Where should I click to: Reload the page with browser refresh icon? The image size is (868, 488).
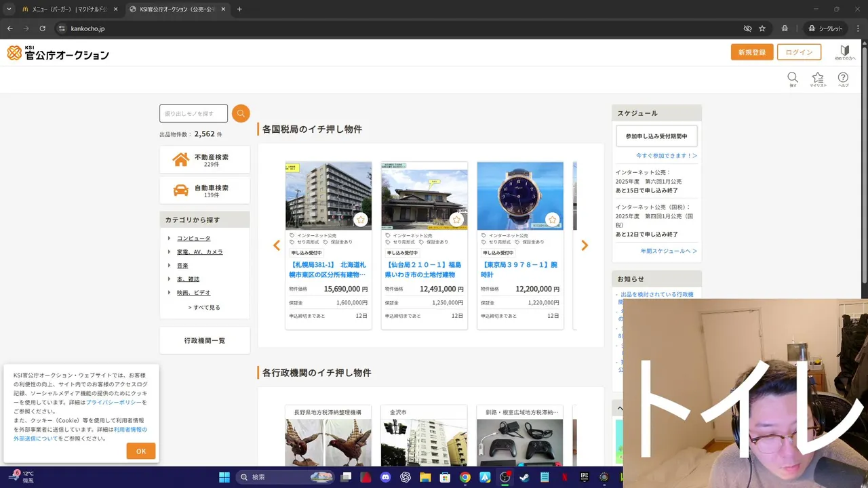(42, 28)
